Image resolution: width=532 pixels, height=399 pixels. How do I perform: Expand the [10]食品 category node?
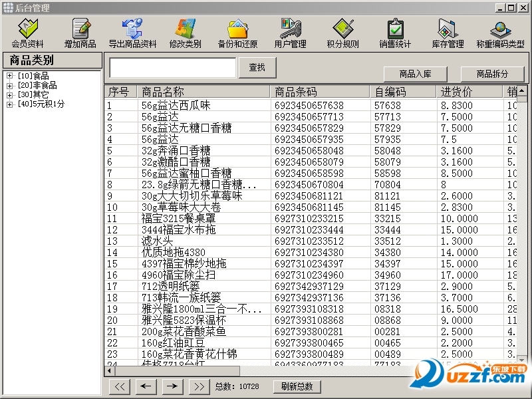click(9, 76)
